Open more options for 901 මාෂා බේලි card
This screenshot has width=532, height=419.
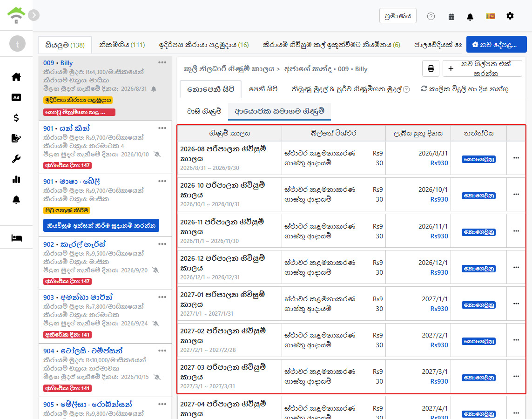tap(162, 181)
